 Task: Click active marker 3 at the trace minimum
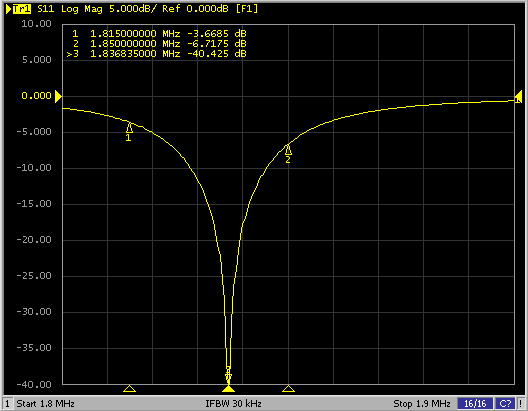point(228,375)
